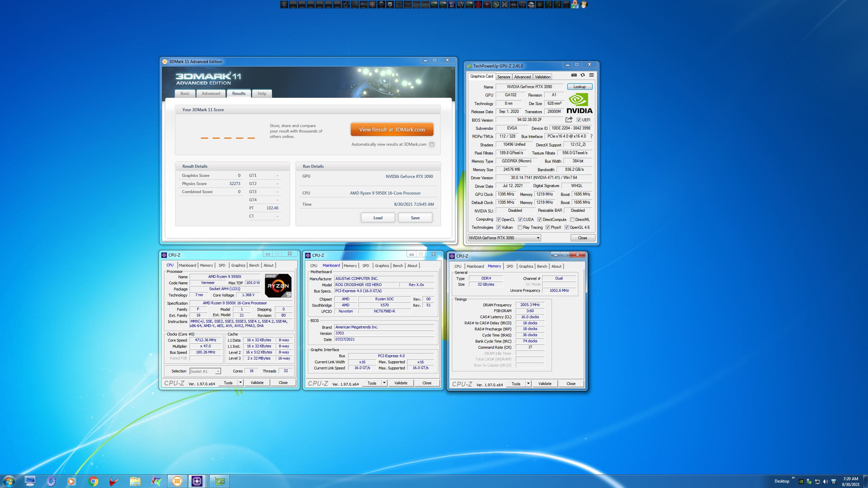Click the GPU-Z refresh icon
The image size is (868, 488).
583,75
